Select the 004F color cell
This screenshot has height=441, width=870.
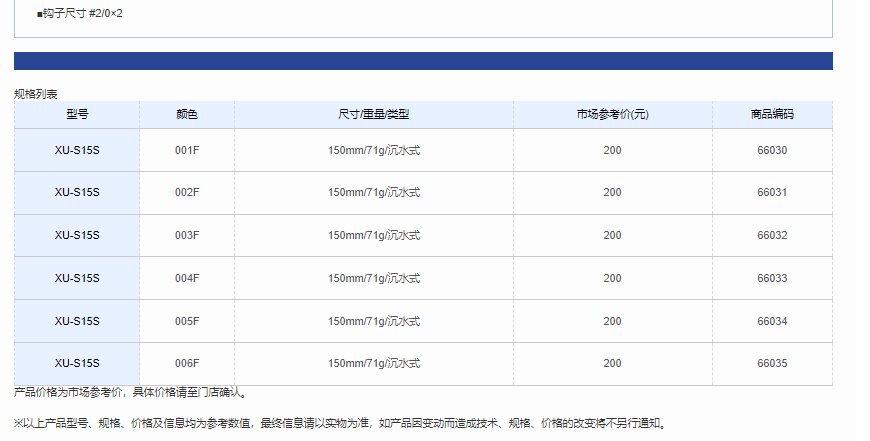click(187, 278)
